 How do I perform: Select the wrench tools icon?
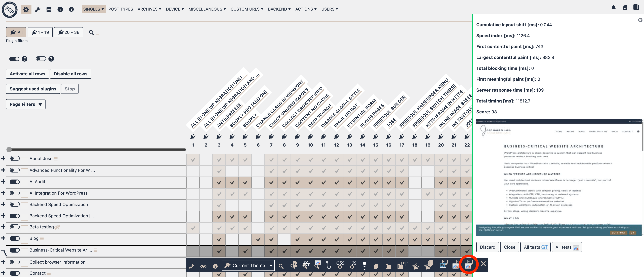click(38, 9)
